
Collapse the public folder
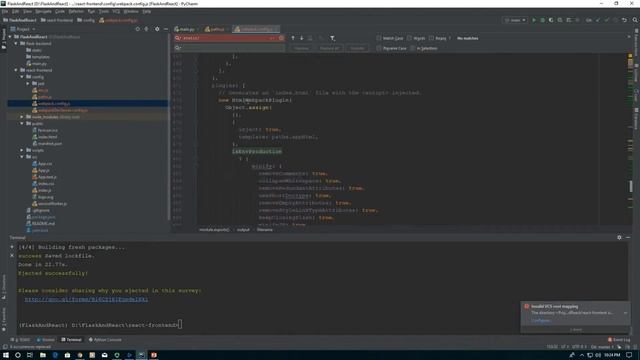pyautogui.click(x=22, y=123)
